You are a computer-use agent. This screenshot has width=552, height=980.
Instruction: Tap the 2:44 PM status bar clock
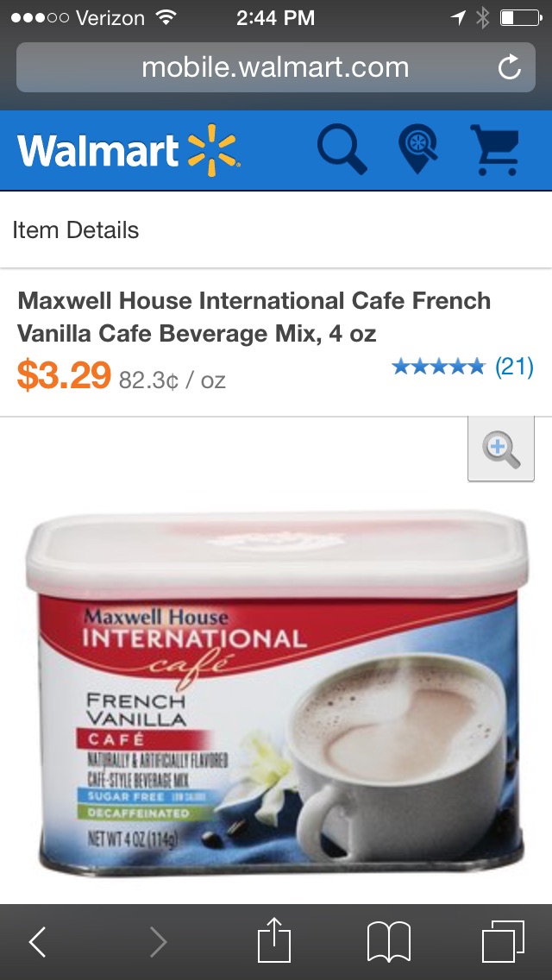[x=276, y=17]
